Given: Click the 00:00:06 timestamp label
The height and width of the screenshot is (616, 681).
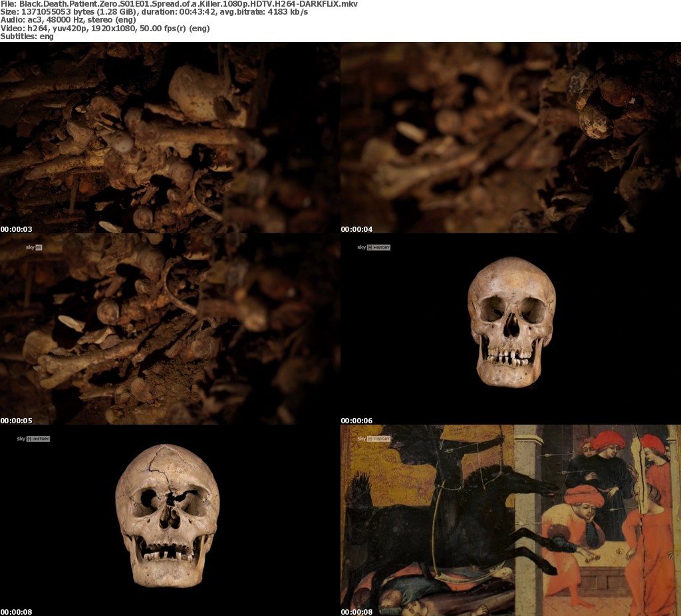Looking at the screenshot, I should pyautogui.click(x=356, y=421).
